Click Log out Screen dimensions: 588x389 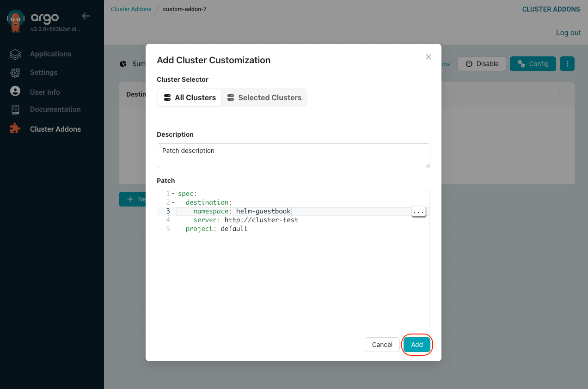568,33
